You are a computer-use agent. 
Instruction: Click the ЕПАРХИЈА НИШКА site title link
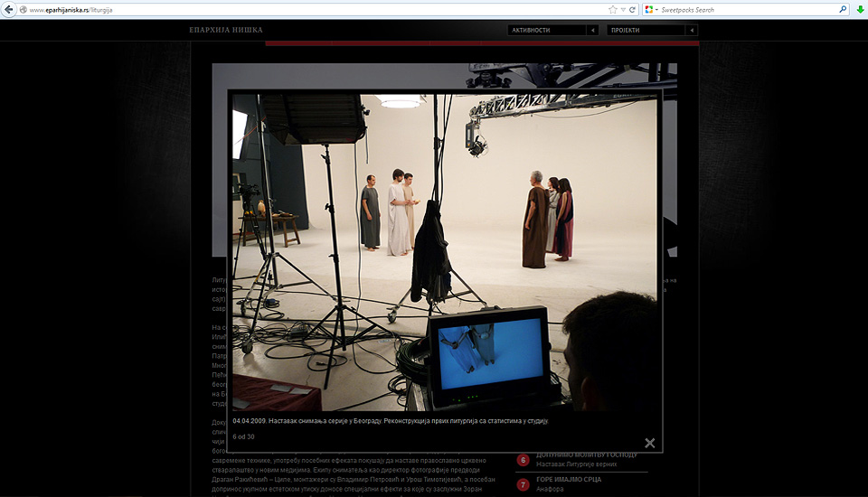point(226,30)
